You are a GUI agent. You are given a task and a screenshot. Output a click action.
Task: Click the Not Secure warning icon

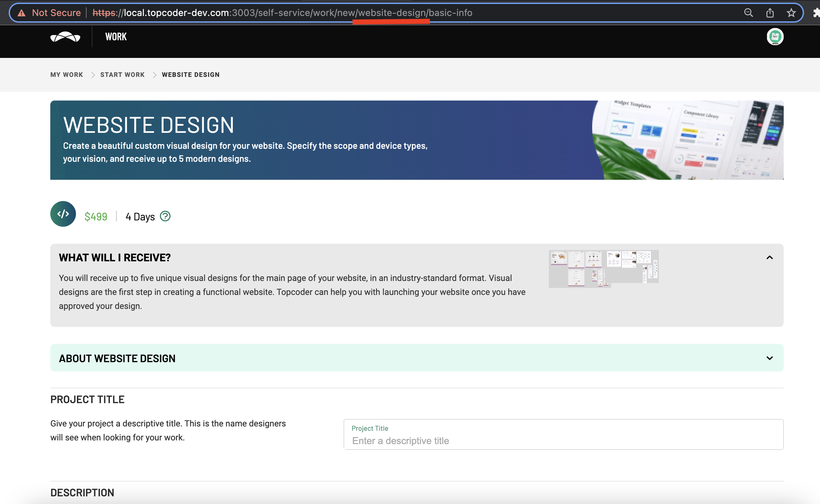[22, 13]
